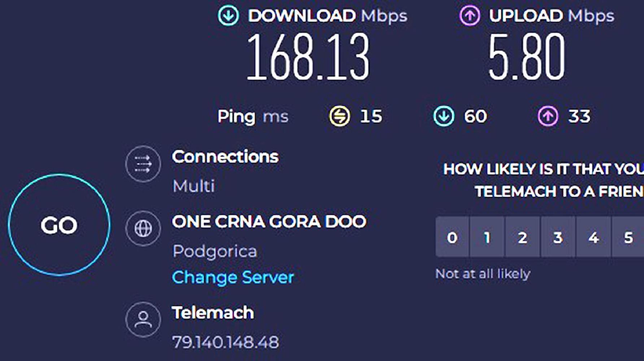Click the IP address 79.140.148.48
644x361 pixels.
(x=226, y=342)
